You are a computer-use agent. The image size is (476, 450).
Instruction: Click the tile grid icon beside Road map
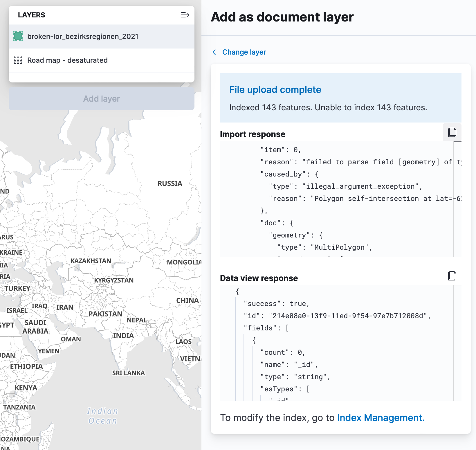pos(18,60)
